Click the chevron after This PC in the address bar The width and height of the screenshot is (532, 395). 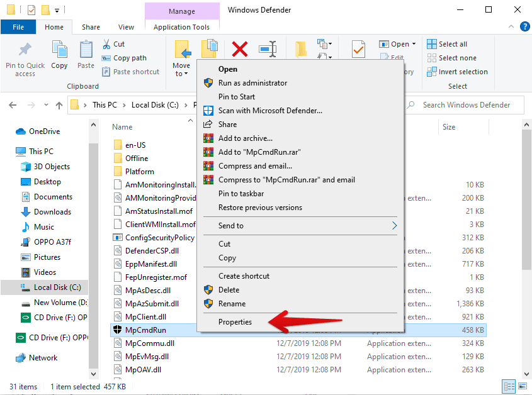pos(124,106)
